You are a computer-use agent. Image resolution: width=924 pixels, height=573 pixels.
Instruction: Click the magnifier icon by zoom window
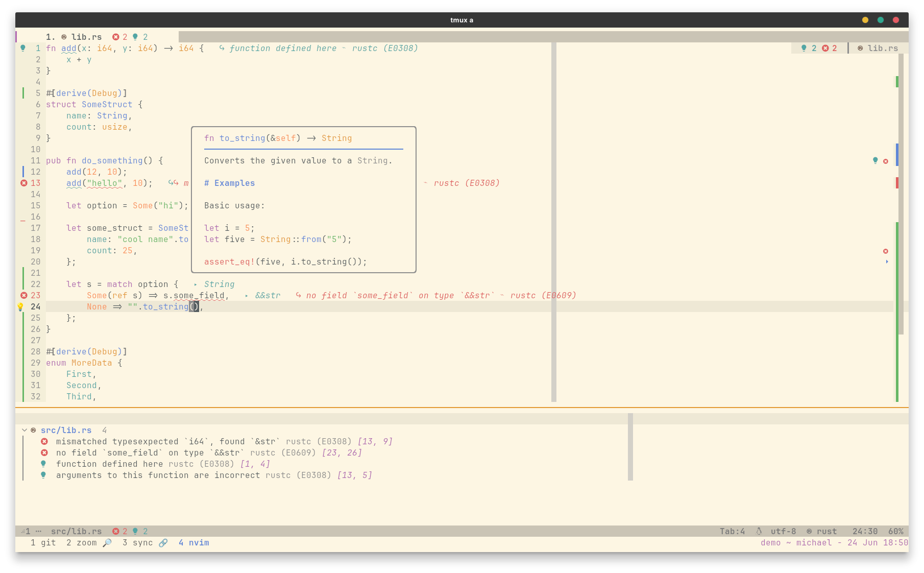click(107, 542)
